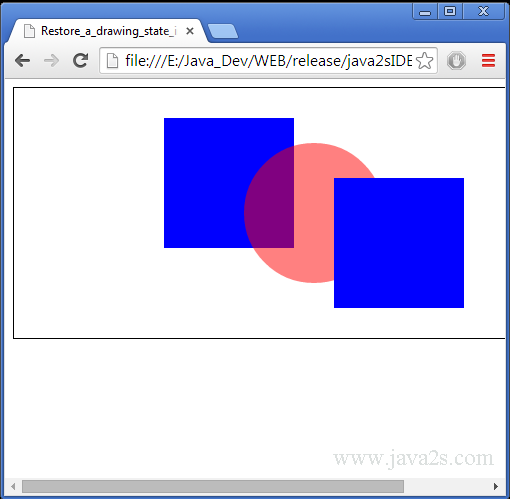The image size is (510, 499).
Task: Click the pink semi-transparent circle
Action: 313,213
